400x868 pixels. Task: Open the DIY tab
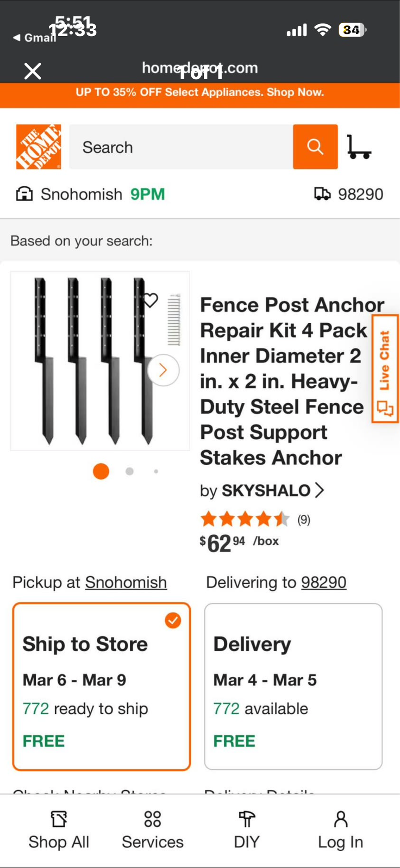(247, 830)
